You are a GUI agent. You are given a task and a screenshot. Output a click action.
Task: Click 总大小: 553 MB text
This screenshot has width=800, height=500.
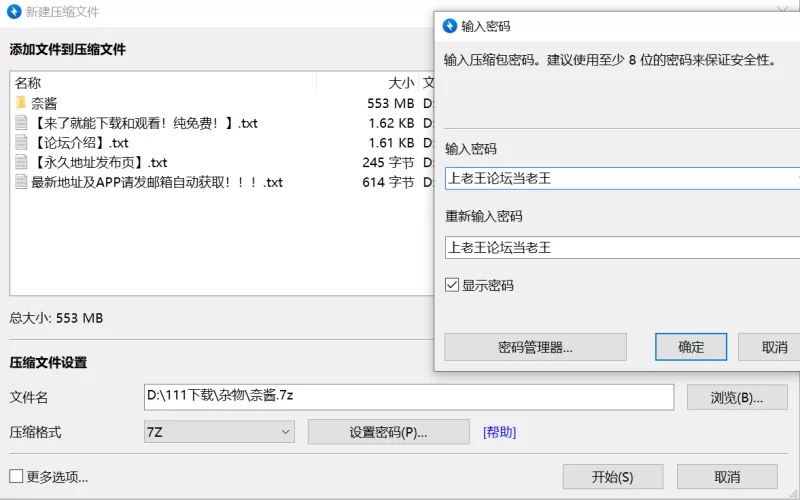pos(56,318)
